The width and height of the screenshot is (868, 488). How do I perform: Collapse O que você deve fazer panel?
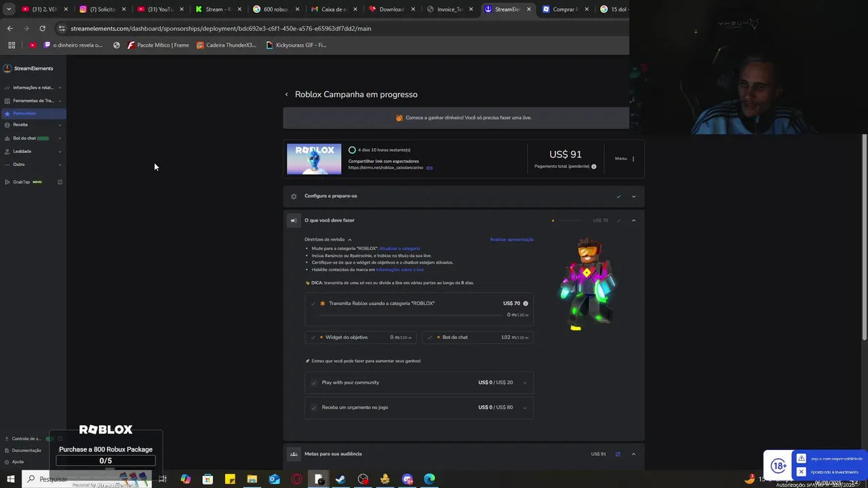click(633, 220)
